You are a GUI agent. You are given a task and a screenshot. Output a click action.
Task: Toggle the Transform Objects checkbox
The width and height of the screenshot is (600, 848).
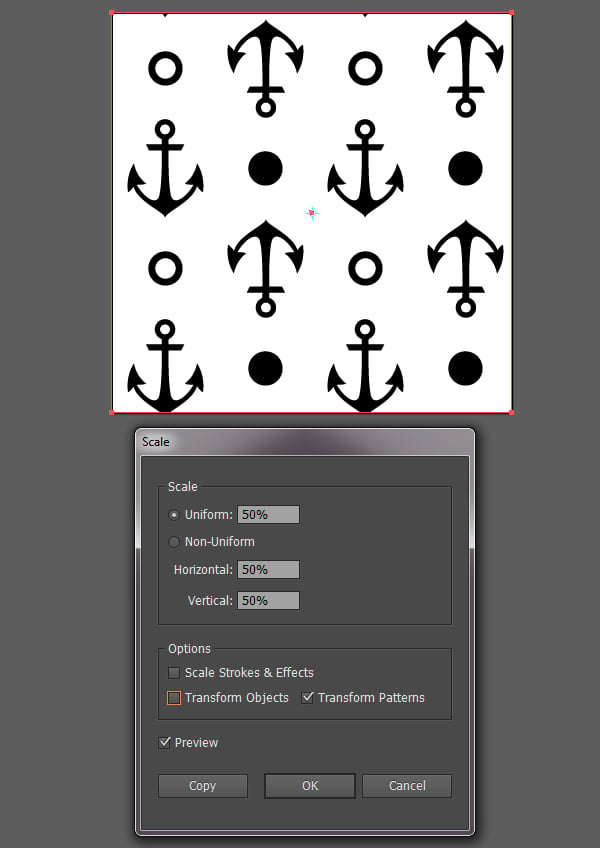click(174, 698)
